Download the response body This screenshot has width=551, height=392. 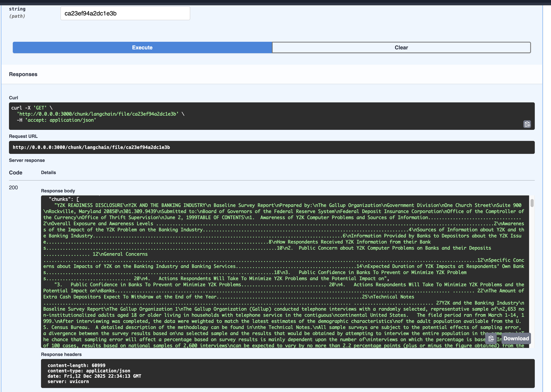(x=516, y=338)
